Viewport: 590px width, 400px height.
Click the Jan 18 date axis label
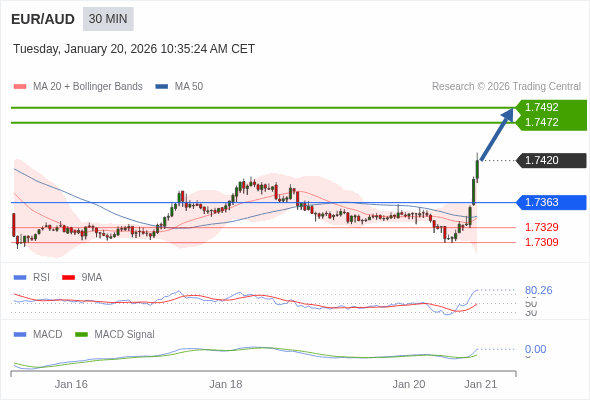click(x=226, y=385)
